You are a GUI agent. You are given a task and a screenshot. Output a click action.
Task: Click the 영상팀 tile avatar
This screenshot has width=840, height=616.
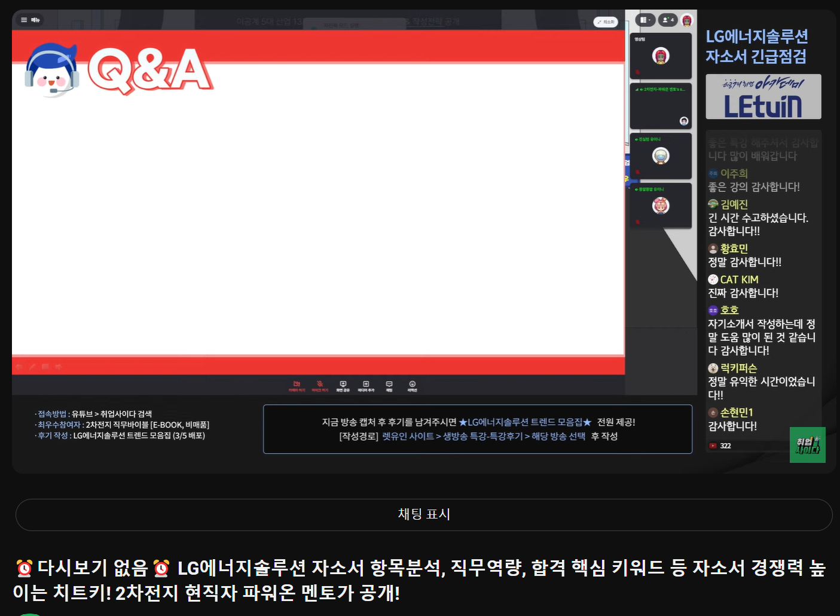point(661,56)
